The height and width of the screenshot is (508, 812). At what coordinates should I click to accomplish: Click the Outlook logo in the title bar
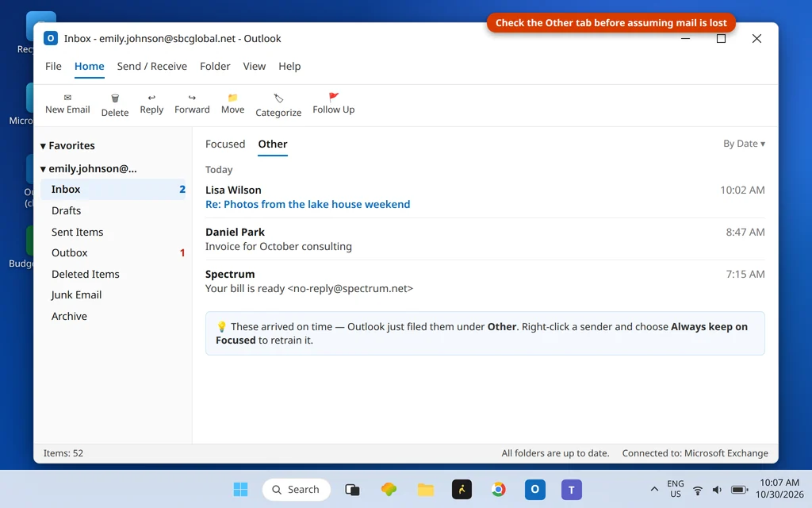(x=51, y=38)
